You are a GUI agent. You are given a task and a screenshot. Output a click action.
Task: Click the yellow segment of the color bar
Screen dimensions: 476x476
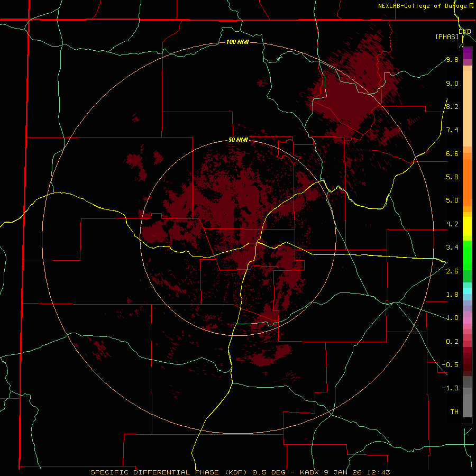tap(467, 226)
